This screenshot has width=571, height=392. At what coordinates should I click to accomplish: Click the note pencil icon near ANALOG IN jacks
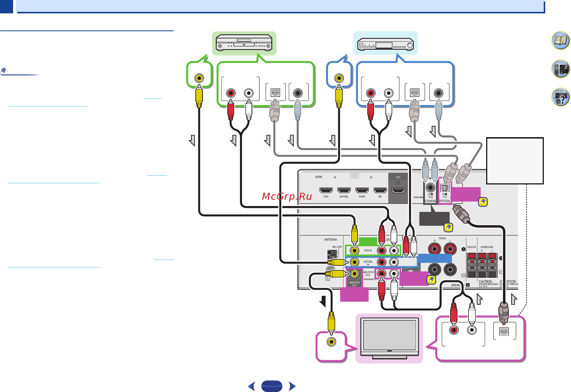pyautogui.click(x=431, y=280)
